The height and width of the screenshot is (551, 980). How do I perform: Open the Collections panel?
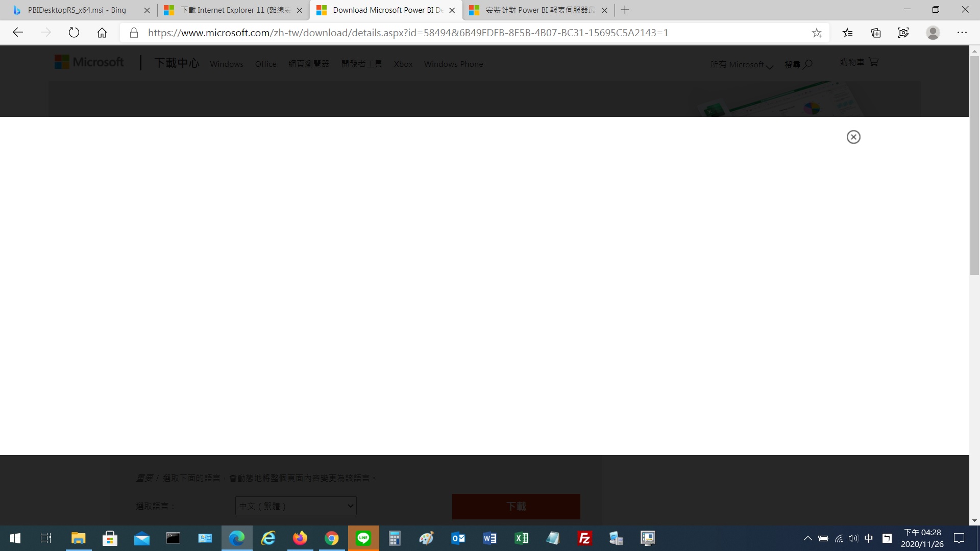(x=876, y=33)
